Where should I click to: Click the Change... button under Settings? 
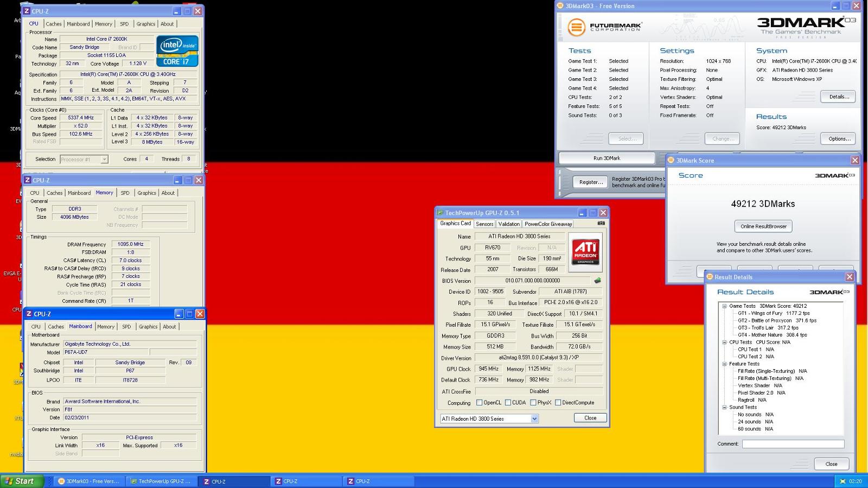click(722, 138)
